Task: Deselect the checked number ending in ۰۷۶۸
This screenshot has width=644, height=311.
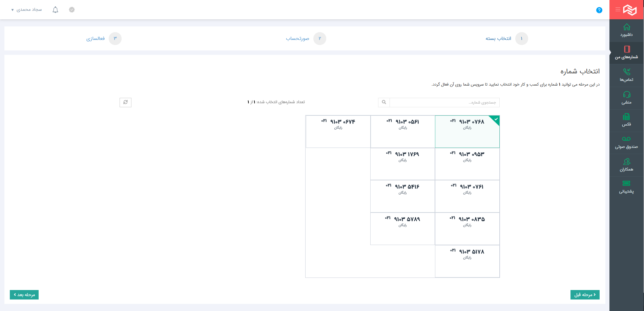Action: 467,131
